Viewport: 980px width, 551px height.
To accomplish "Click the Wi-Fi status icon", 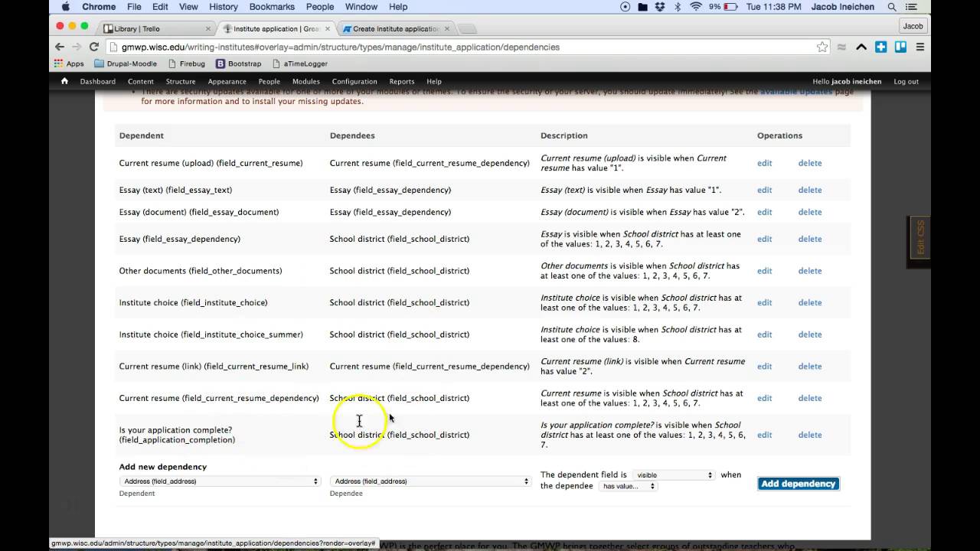I will [x=696, y=7].
